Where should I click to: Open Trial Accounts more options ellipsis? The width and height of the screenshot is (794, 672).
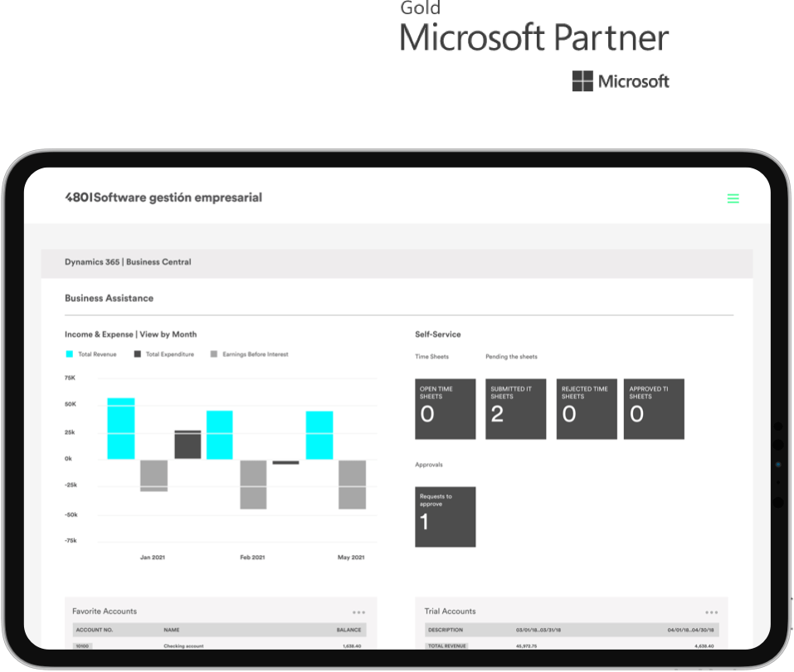click(x=712, y=612)
